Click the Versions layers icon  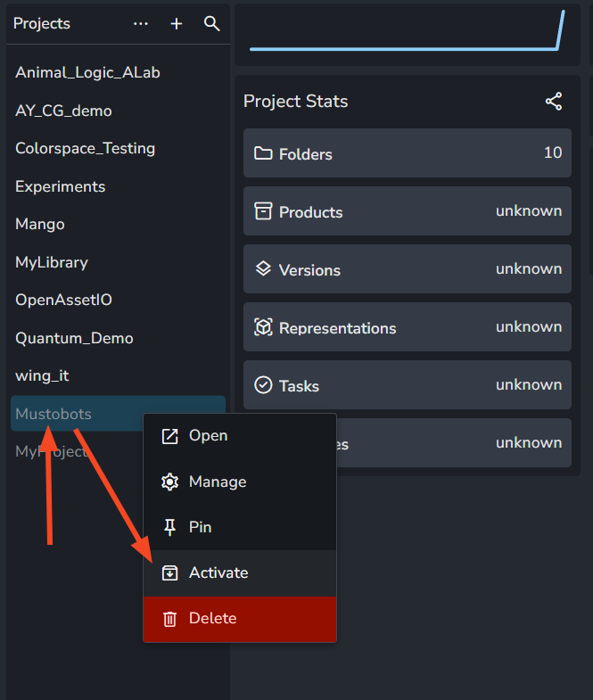[263, 268]
